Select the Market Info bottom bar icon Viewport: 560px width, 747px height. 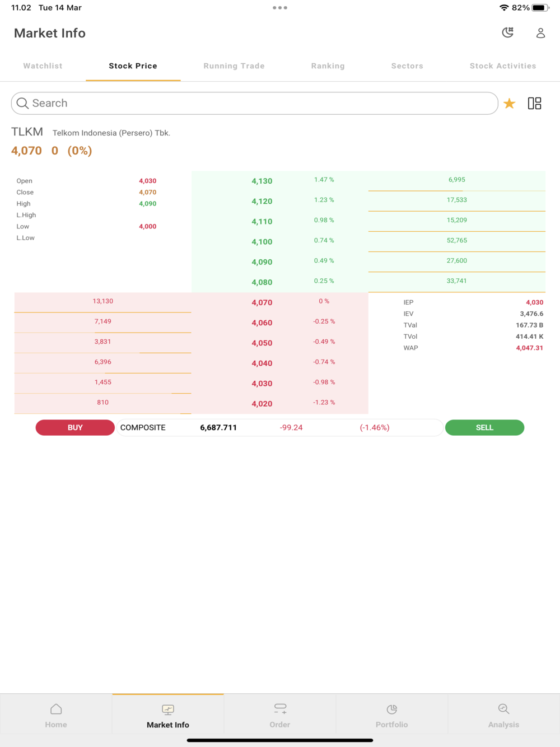168,709
